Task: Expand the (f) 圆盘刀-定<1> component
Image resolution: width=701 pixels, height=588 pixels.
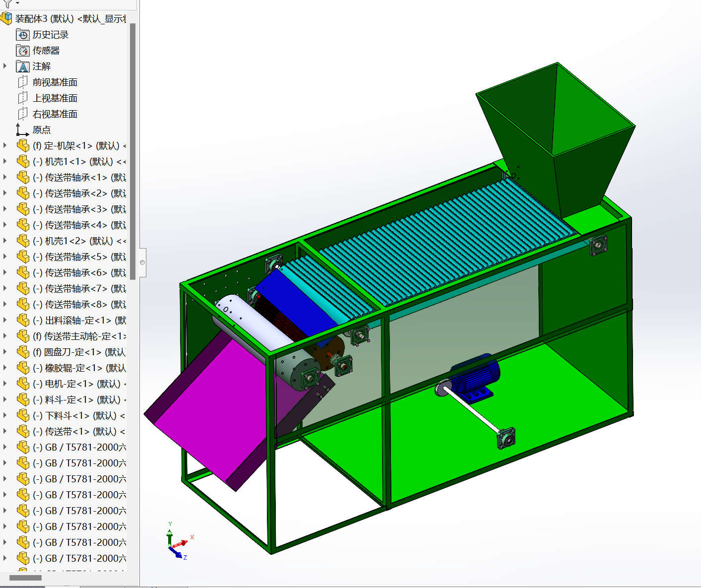Action: (x=5, y=352)
